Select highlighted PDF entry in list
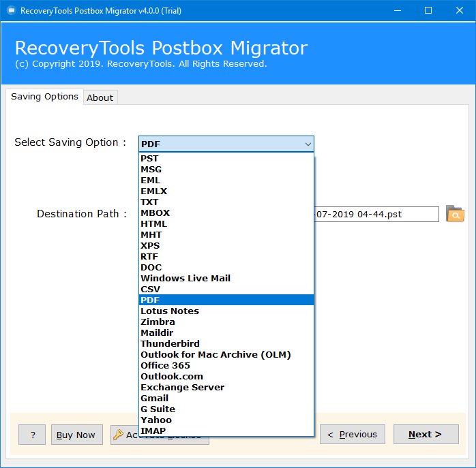Image resolution: width=476 pixels, height=468 pixels. (x=226, y=300)
